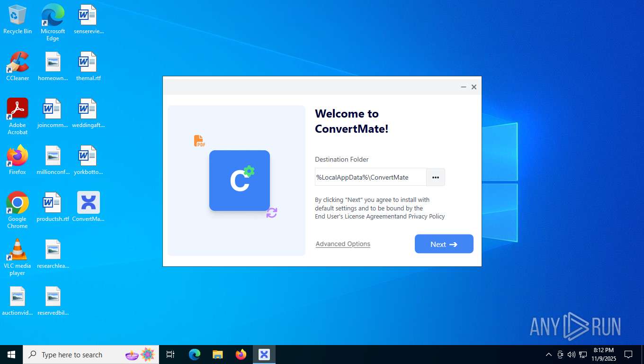644x364 pixels.
Task: Click the taskbar search box
Action: point(91,355)
